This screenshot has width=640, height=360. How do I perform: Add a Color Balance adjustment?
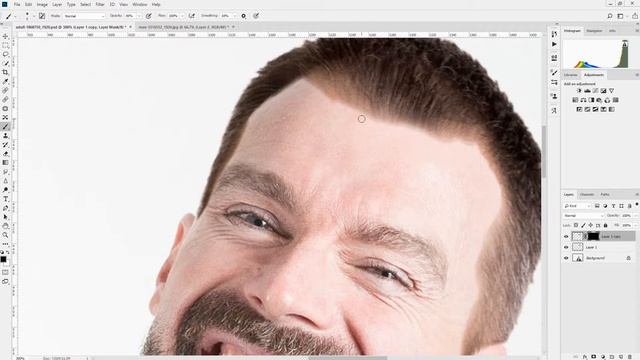[583, 100]
